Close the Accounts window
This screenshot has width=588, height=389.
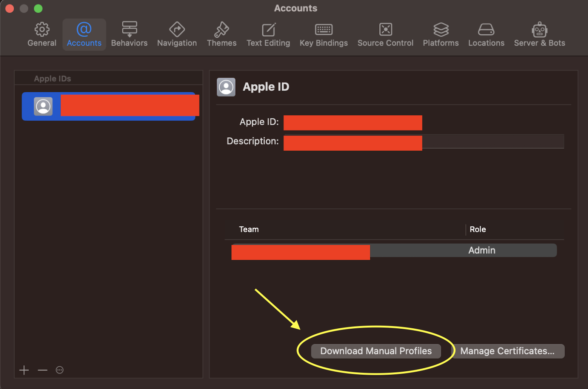point(9,8)
